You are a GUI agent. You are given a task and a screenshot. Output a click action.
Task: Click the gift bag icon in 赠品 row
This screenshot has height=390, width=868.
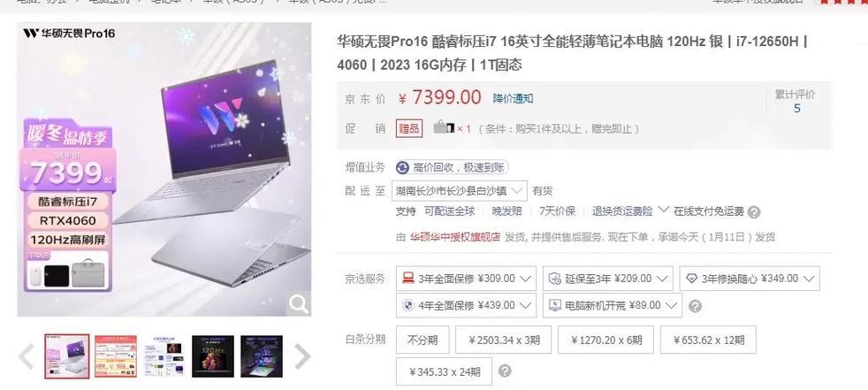click(444, 126)
